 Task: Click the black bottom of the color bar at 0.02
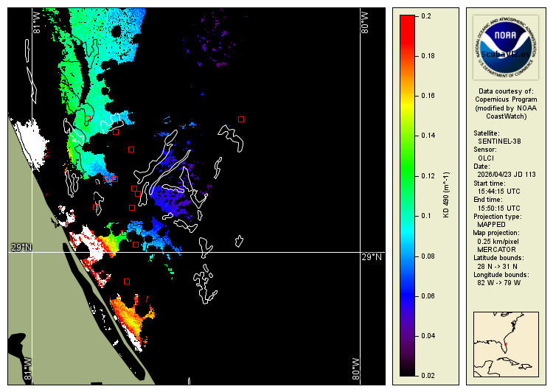click(x=406, y=373)
